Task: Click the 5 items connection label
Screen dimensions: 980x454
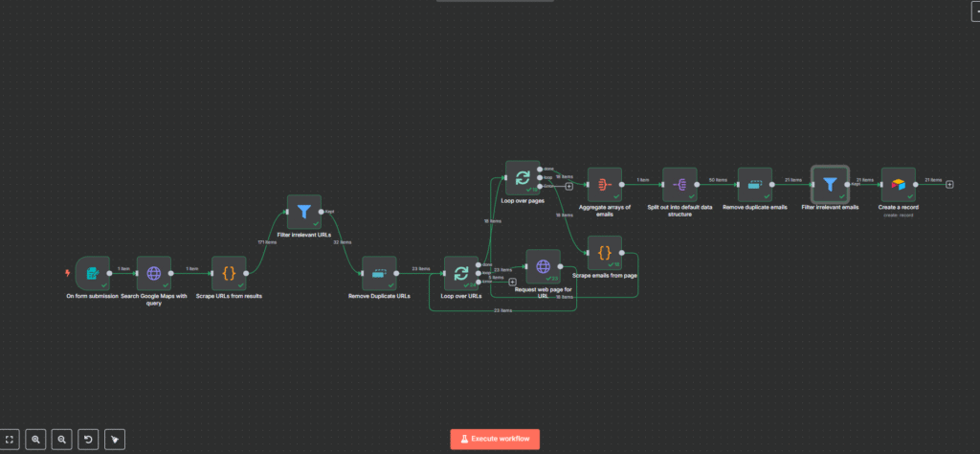Action: pyautogui.click(x=497, y=277)
